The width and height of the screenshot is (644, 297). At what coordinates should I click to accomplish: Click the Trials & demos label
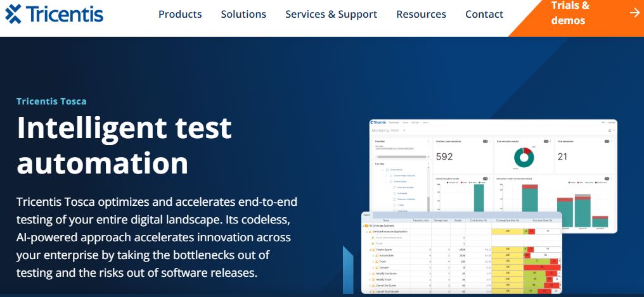570,13
